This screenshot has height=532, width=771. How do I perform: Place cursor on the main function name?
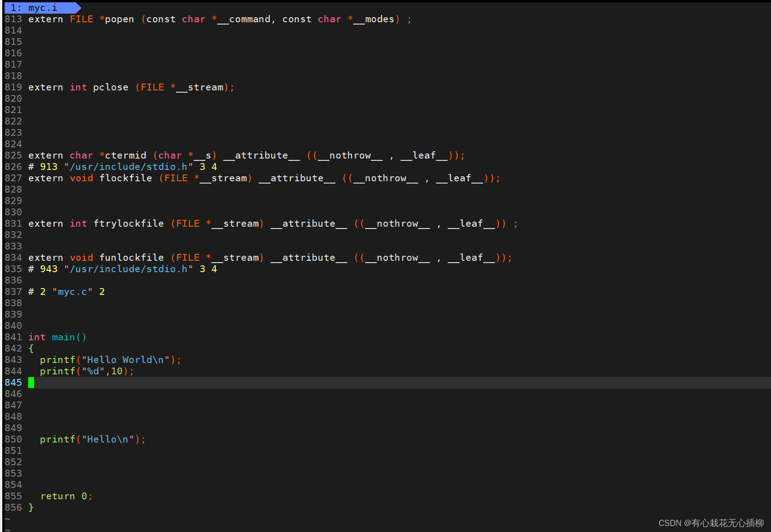63,337
